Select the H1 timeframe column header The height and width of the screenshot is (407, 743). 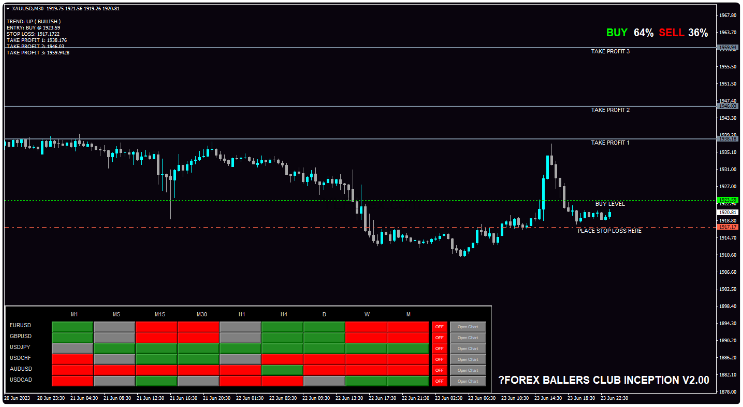point(242,314)
